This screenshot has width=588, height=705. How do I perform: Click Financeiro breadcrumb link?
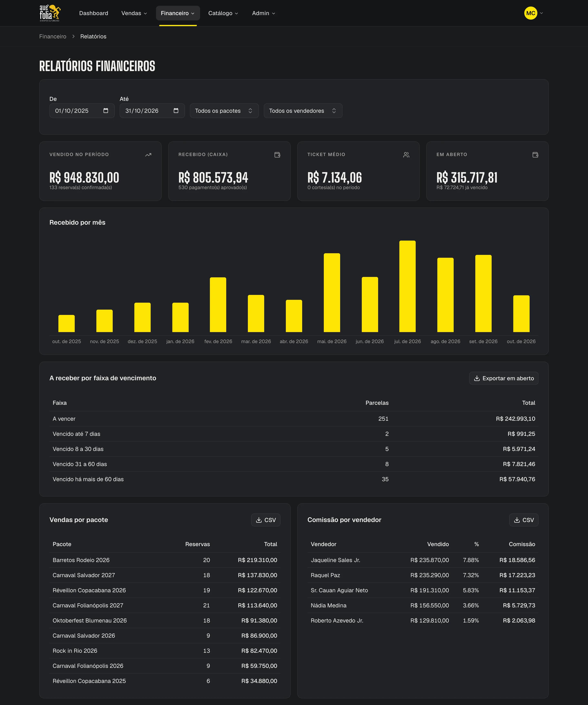pyautogui.click(x=53, y=36)
